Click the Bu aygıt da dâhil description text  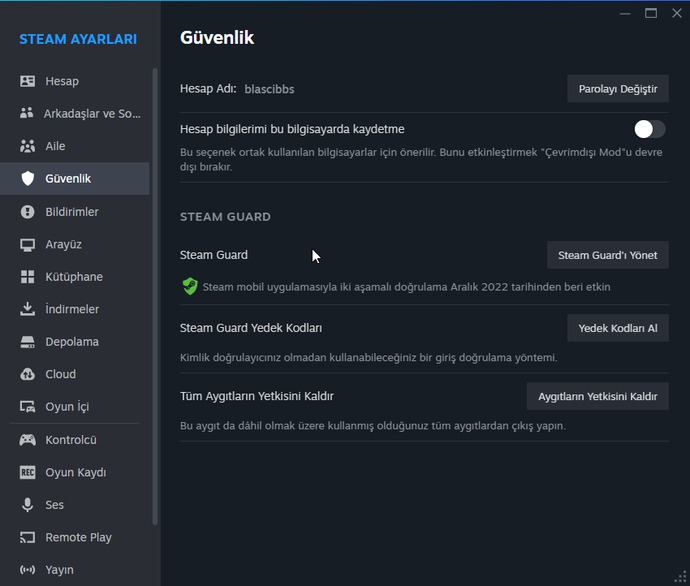(373, 426)
